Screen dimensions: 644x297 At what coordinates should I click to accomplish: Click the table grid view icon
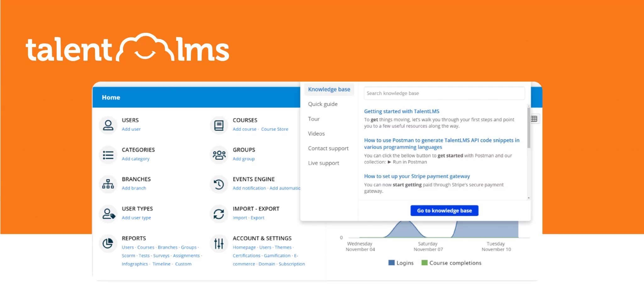coord(534,119)
